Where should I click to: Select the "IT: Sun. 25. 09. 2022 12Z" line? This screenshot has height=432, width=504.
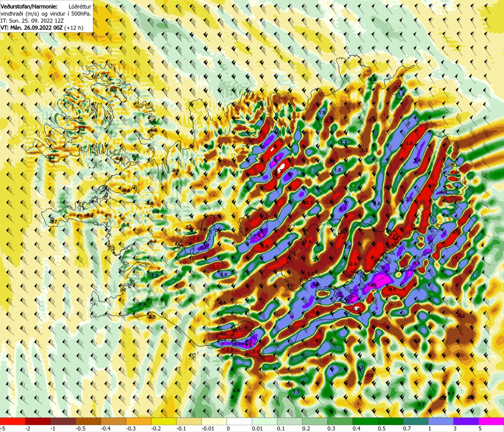click(x=32, y=21)
